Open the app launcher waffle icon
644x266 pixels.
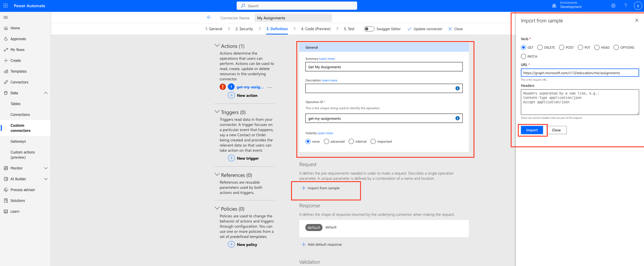click(x=5, y=6)
